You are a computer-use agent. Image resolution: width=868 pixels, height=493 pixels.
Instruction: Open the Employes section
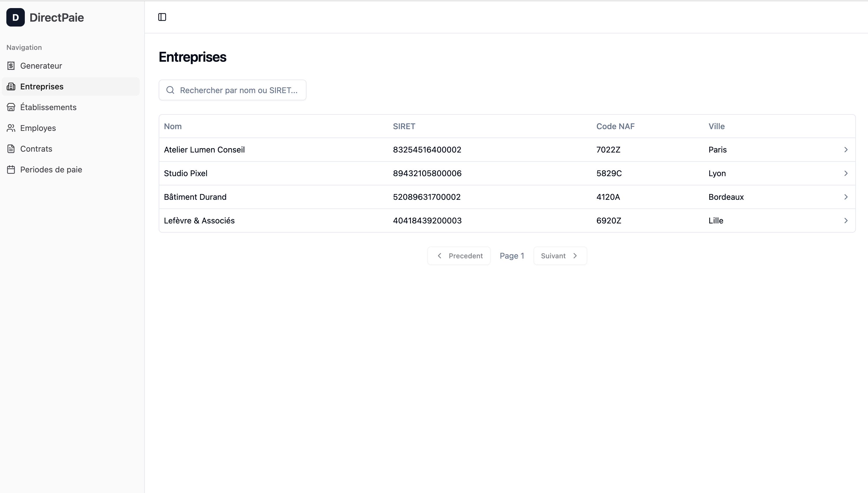pos(70,128)
